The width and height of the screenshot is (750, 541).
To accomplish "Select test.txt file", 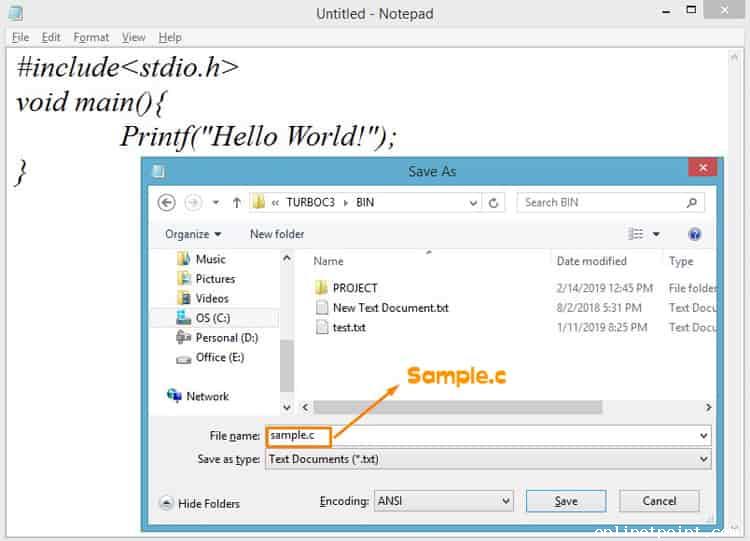I will click(349, 328).
